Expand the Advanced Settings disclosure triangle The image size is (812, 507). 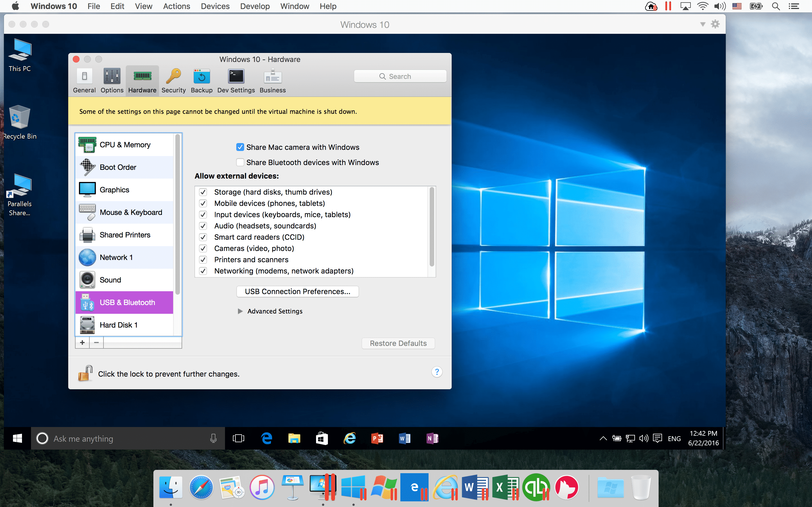coord(240,311)
